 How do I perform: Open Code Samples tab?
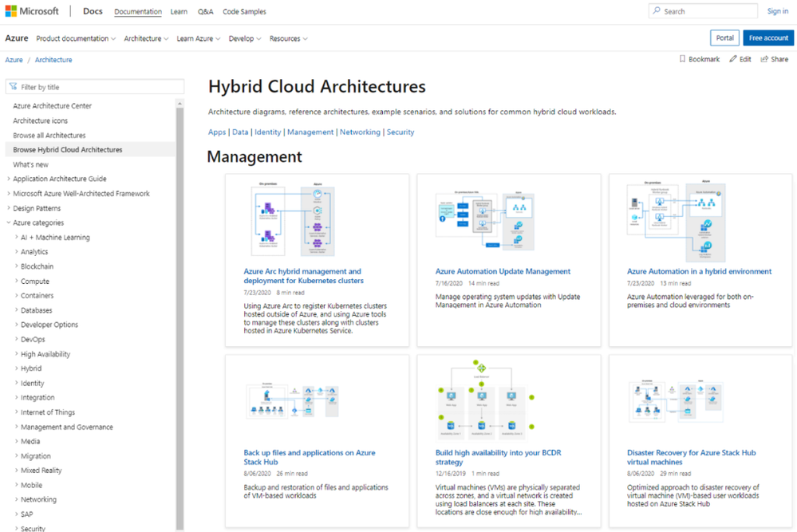[244, 12]
